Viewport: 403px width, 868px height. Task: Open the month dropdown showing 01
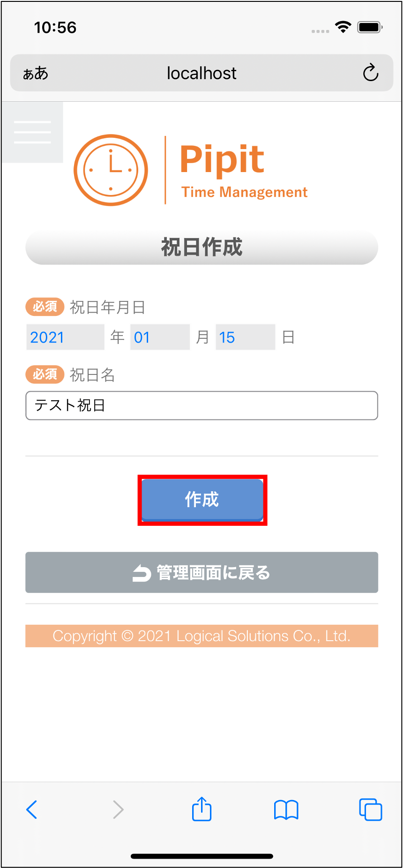tap(160, 337)
